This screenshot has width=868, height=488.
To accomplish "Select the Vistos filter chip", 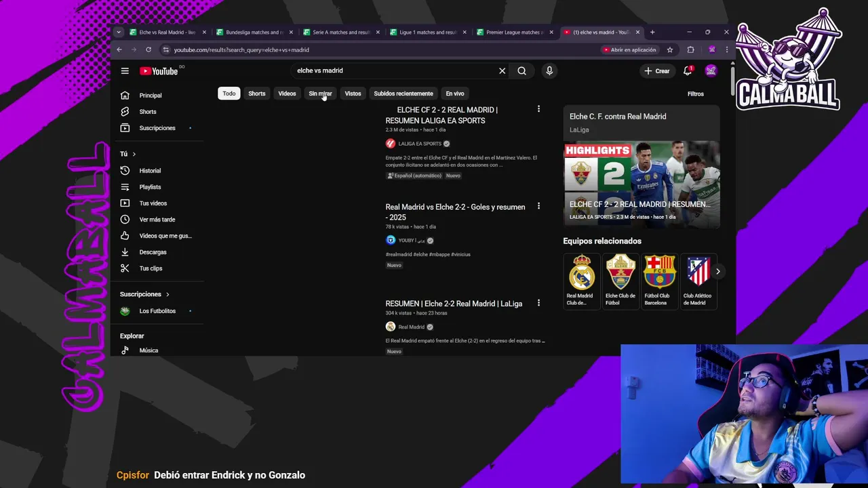I will tap(353, 94).
